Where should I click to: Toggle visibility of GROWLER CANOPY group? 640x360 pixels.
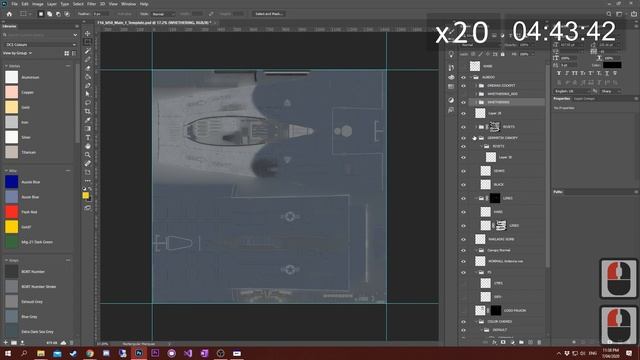463,138
